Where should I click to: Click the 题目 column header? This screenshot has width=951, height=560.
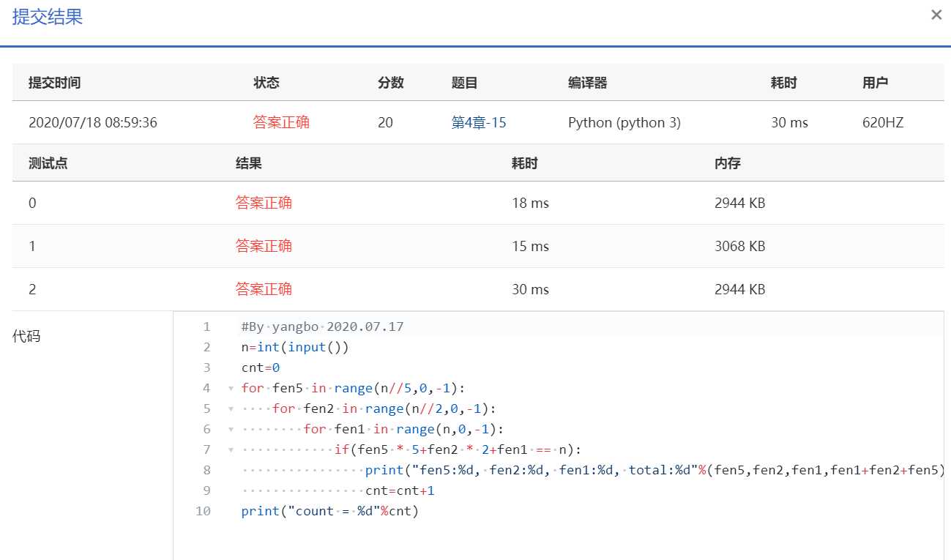tap(465, 83)
